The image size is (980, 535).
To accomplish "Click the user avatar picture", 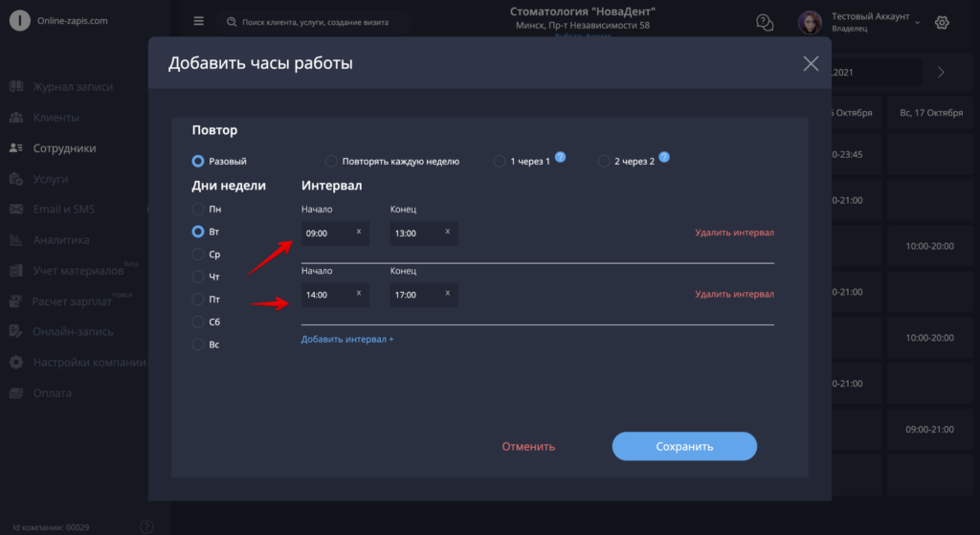I will pos(810,23).
